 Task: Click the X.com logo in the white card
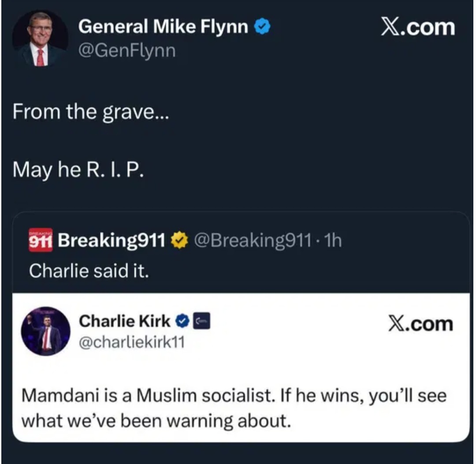click(421, 324)
